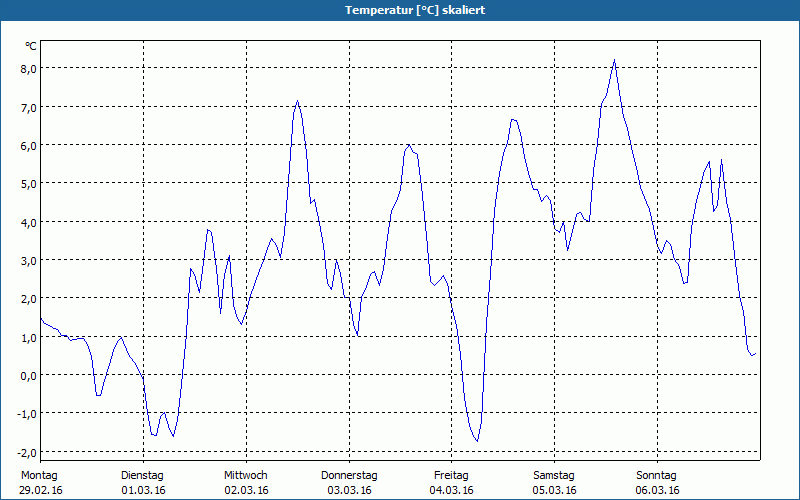Screen dimensions: 800x500
Task: Select the Montag day label
Action: [x=39, y=476]
